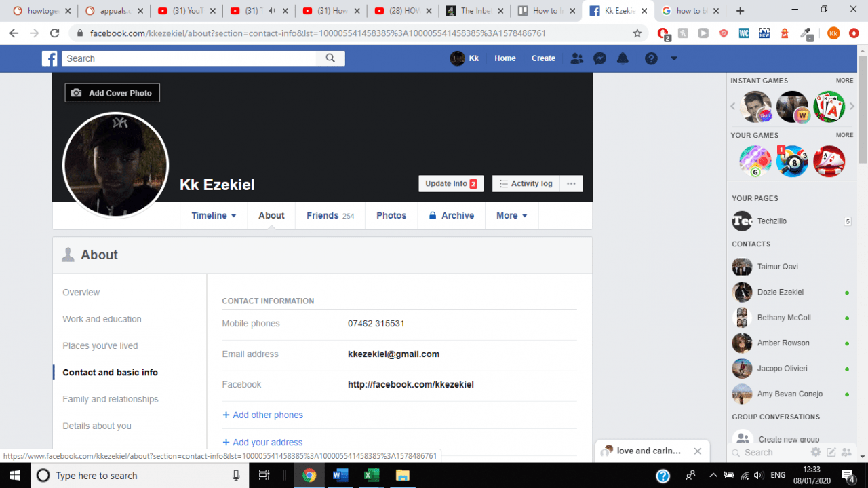Close the love and carin... chat tab
The image size is (868, 488).
click(x=697, y=451)
